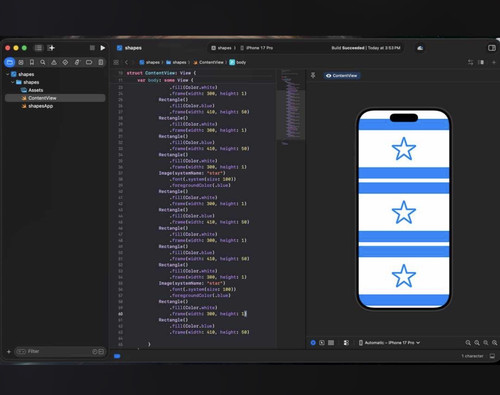Image resolution: width=500 pixels, height=395 pixels.
Task: Click body symbol crumb in jump bar
Action: point(238,62)
